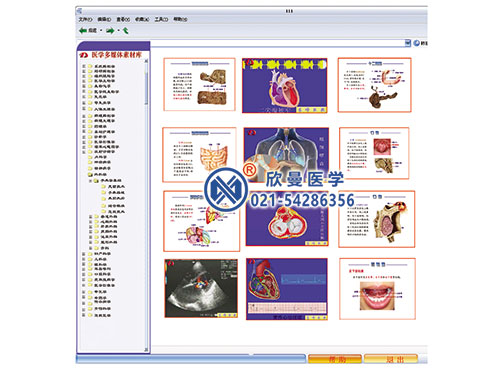Click the orange 帮助 button at bottom
Image resolution: width=500 pixels, height=375 pixels.
coord(335,359)
